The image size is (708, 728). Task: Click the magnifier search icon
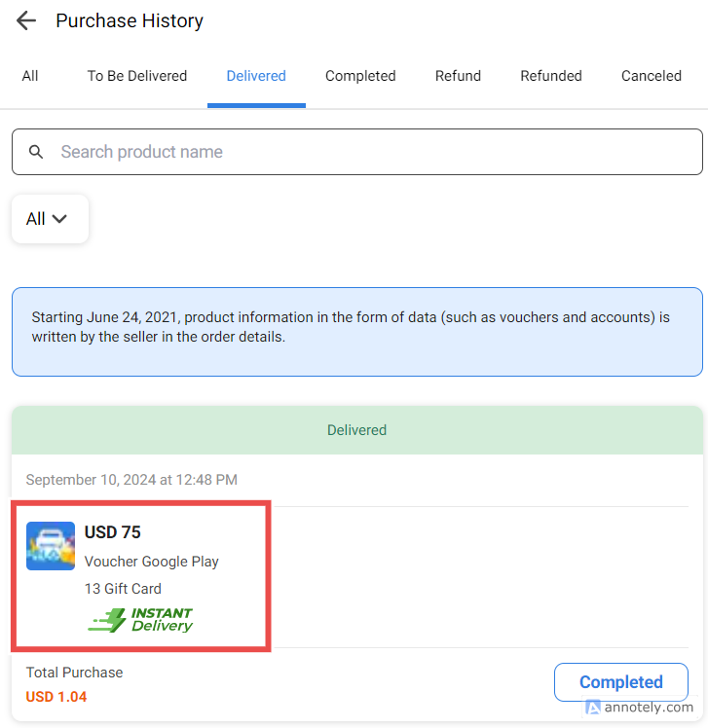tap(36, 152)
